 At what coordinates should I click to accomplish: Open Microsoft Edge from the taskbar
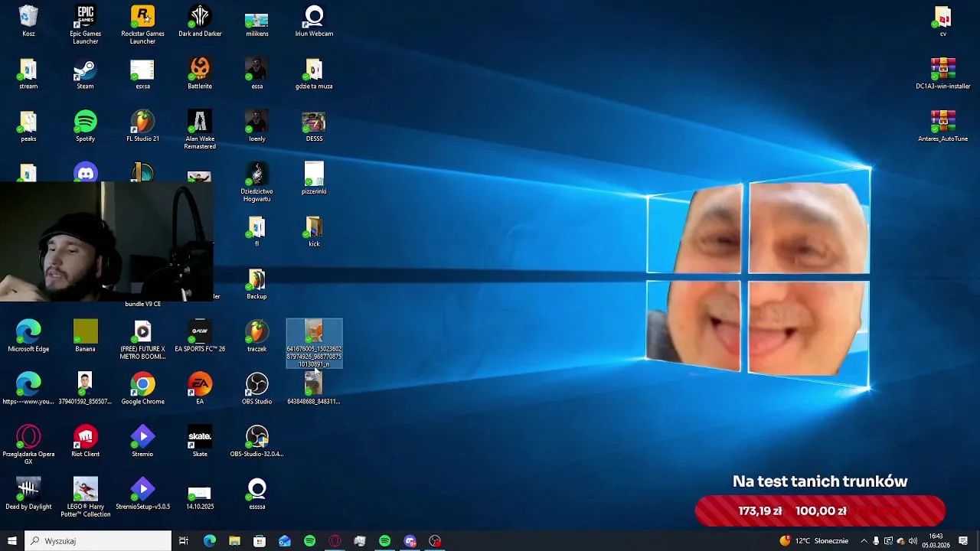209,541
